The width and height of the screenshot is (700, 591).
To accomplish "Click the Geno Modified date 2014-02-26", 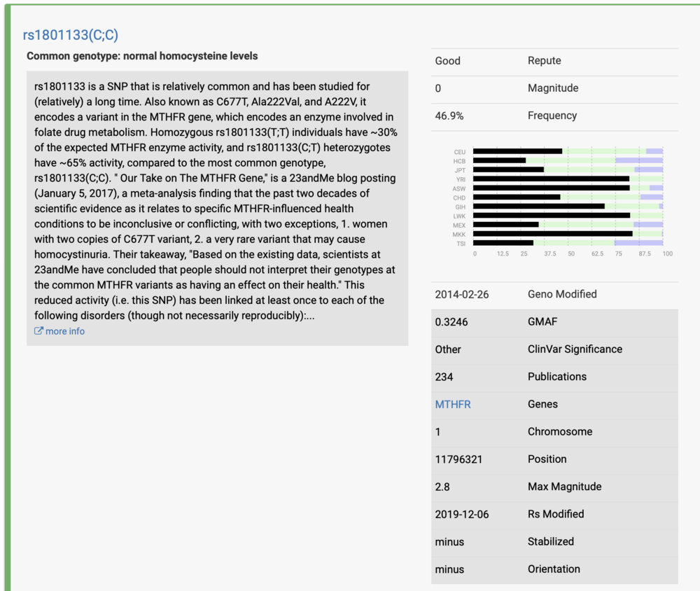I will click(x=462, y=294).
